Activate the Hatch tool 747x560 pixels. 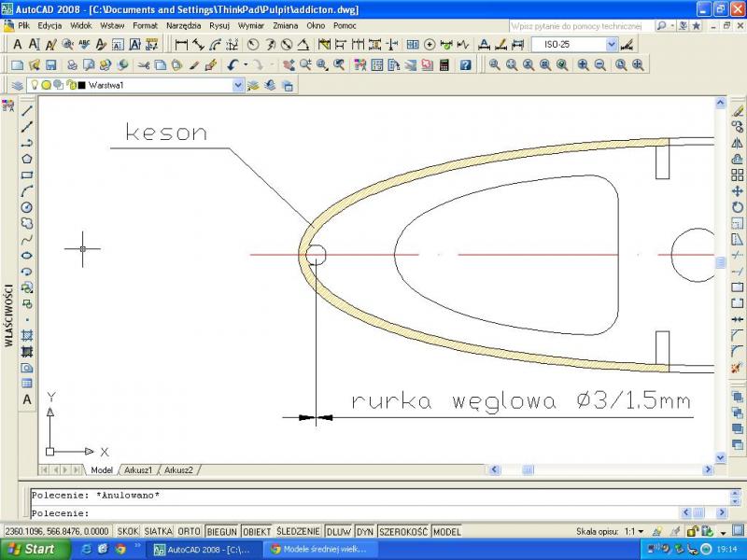[27, 335]
